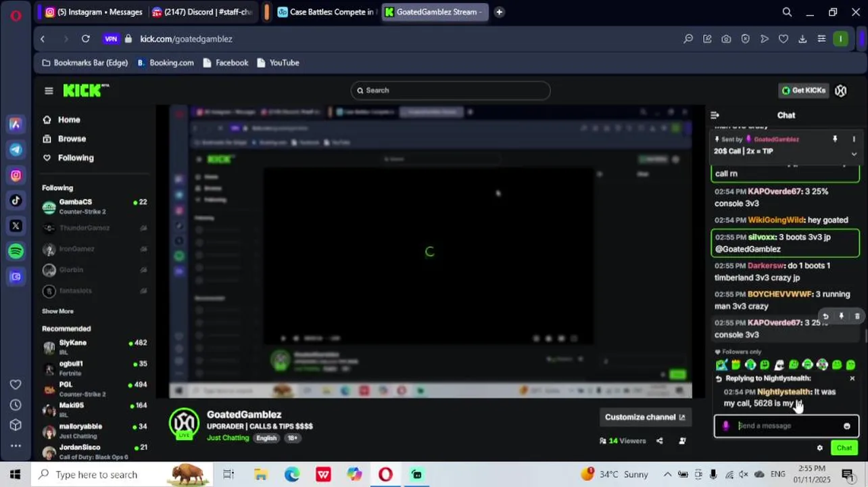Click the downloads icon in browser toolbar
Viewport: 868px width, 487px height.
point(802,39)
